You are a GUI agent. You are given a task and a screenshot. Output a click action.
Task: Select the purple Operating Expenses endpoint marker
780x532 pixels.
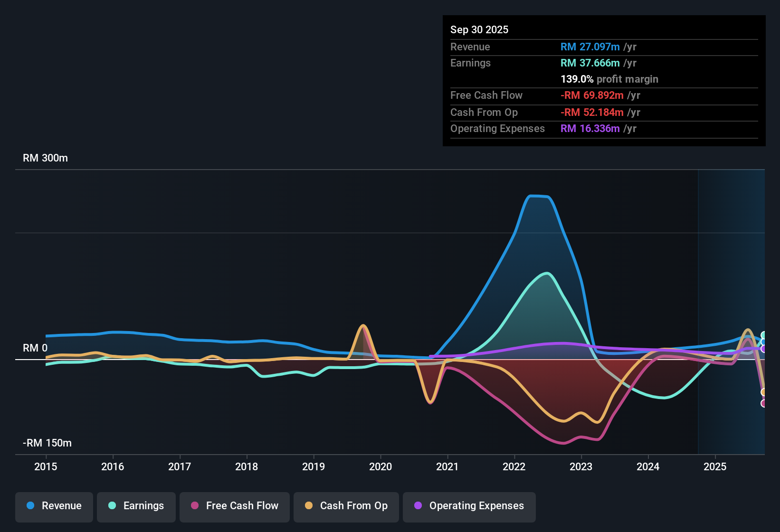(763, 349)
